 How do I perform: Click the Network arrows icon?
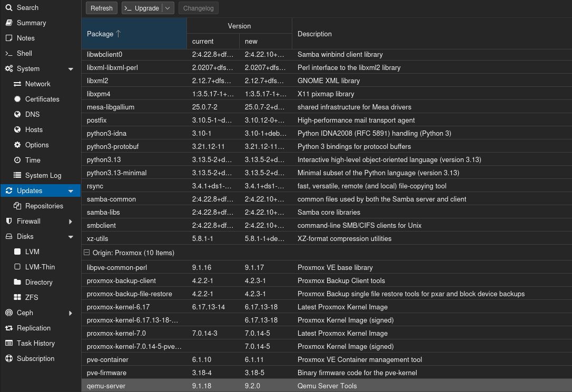point(17,84)
